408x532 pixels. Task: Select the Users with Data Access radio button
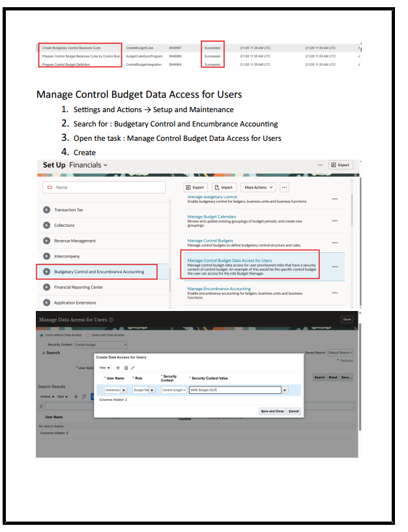click(89, 335)
